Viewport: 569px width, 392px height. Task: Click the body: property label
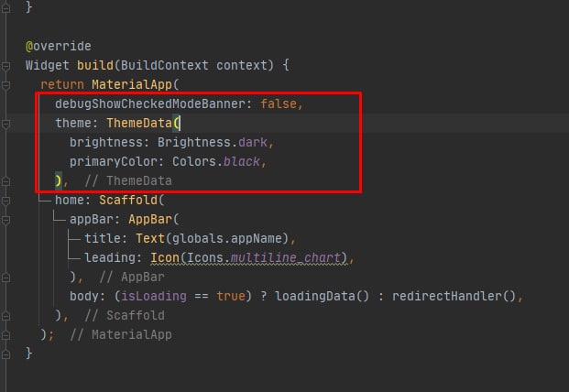tap(88, 296)
